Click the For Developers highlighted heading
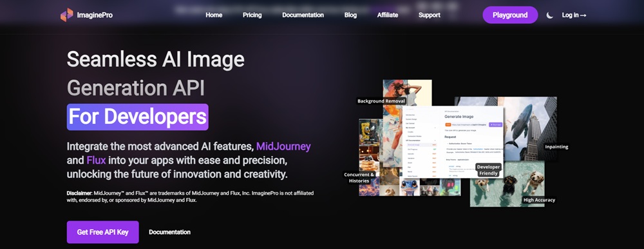The image size is (644, 249). (138, 117)
